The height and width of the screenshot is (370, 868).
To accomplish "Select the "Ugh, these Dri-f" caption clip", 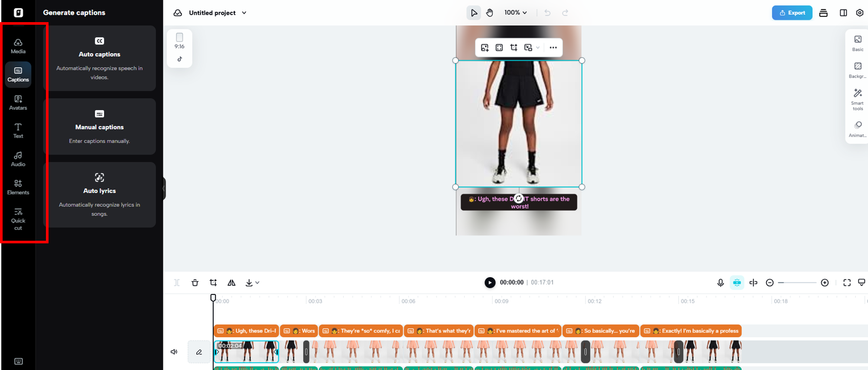I will coord(246,331).
